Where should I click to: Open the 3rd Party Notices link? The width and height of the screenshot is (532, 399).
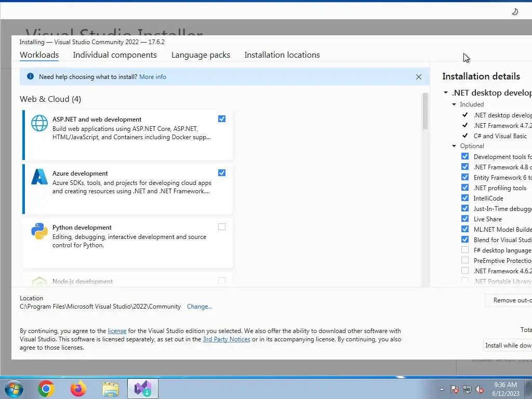(227, 339)
